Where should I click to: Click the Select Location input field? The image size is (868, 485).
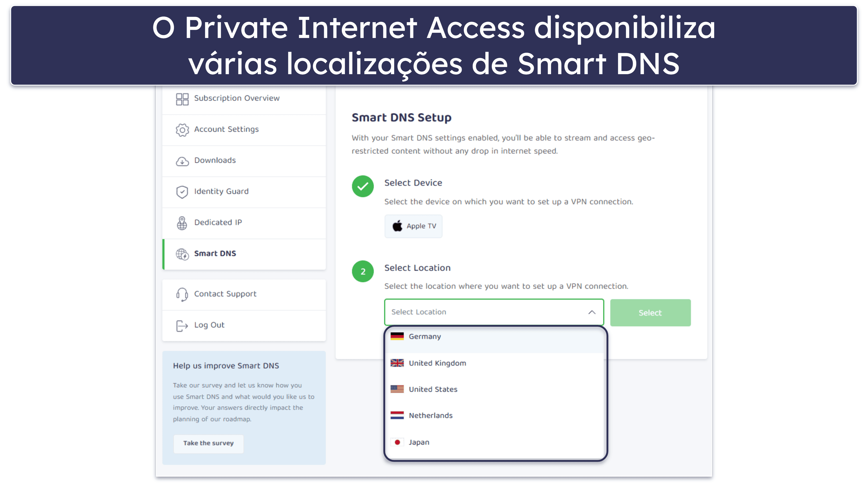(492, 311)
